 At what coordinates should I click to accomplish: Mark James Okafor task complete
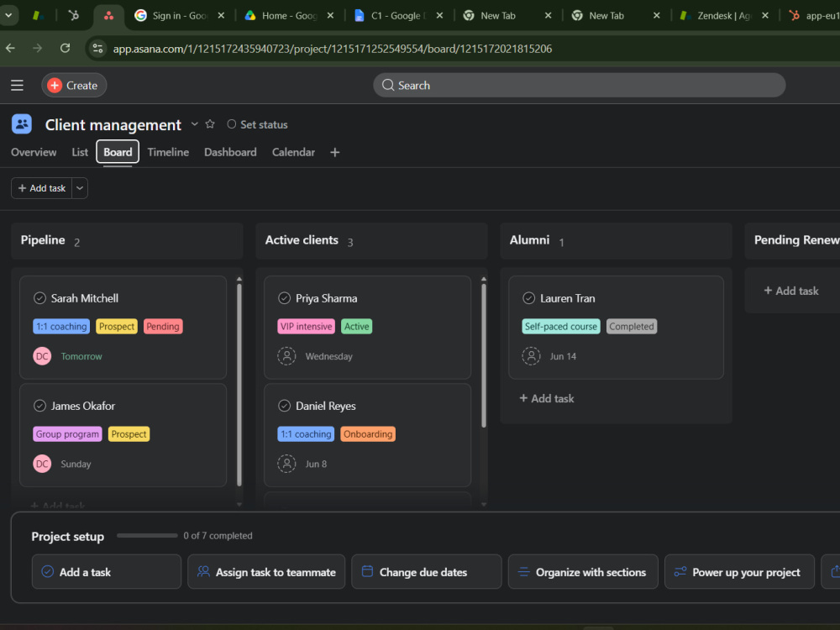39,406
